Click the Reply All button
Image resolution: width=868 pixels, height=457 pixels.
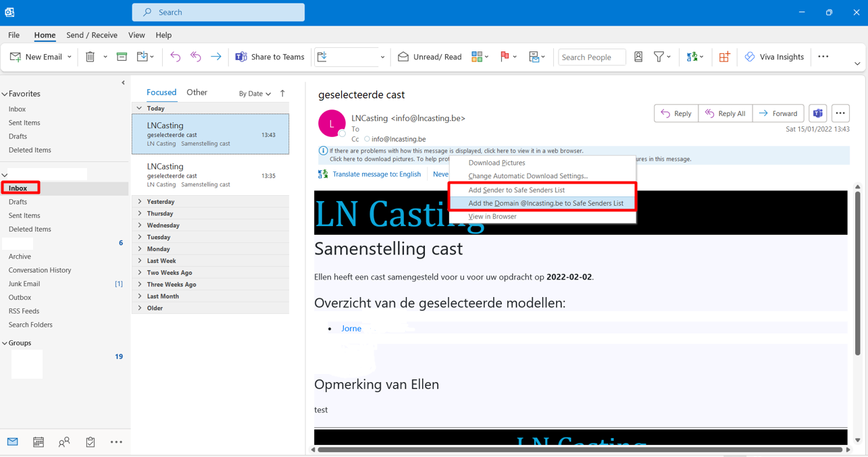(725, 113)
